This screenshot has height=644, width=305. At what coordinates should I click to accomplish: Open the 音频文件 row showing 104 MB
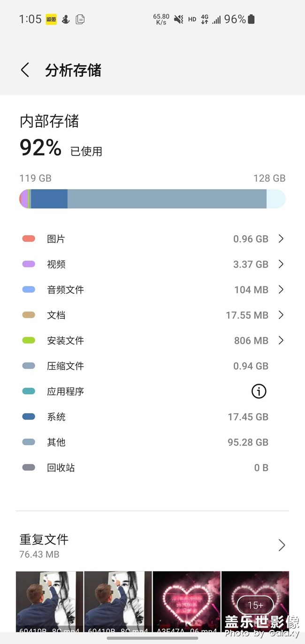(x=152, y=290)
